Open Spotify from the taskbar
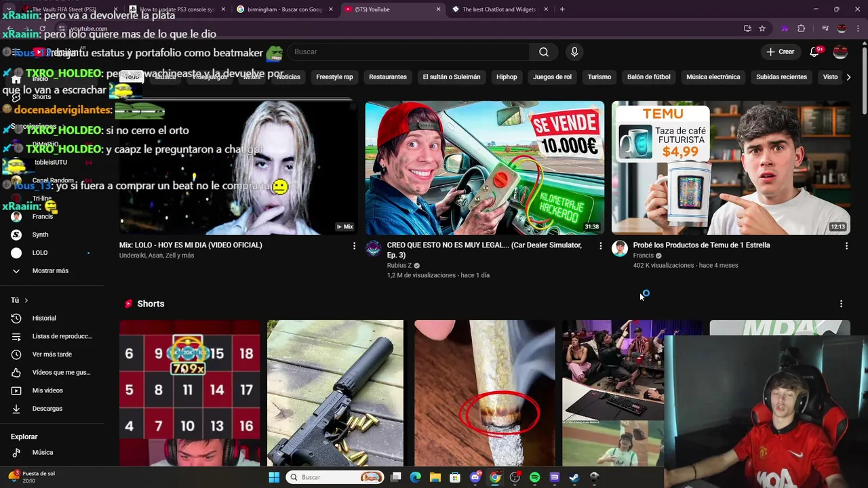The image size is (868, 488). 534,477
